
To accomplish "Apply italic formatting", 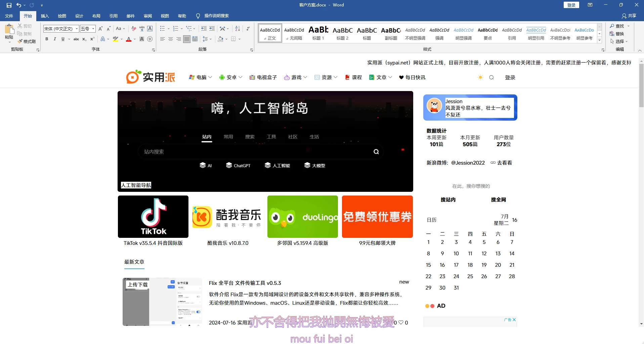I will [x=55, y=39].
